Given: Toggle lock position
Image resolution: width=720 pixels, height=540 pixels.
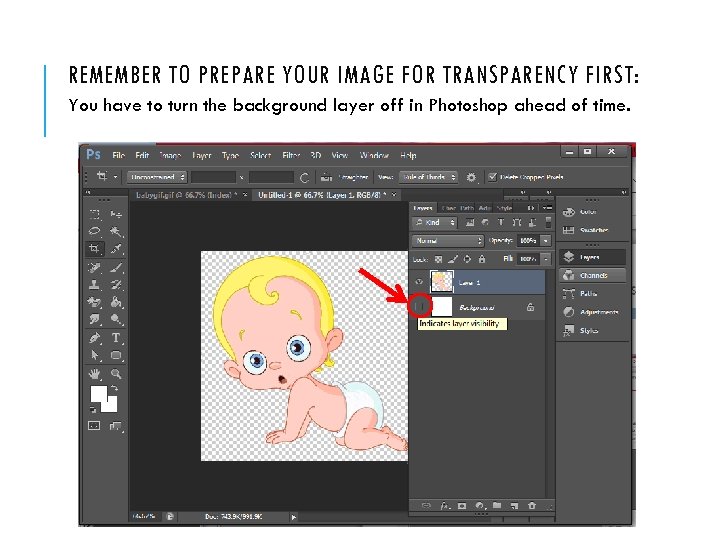Looking at the screenshot, I should click(467, 259).
